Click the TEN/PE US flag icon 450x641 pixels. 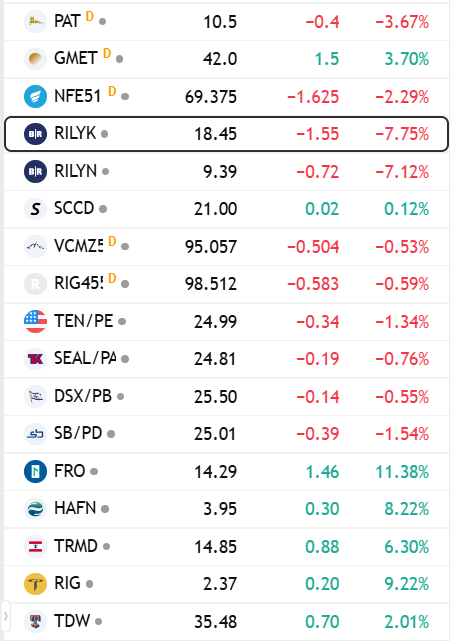pyautogui.click(x=35, y=321)
